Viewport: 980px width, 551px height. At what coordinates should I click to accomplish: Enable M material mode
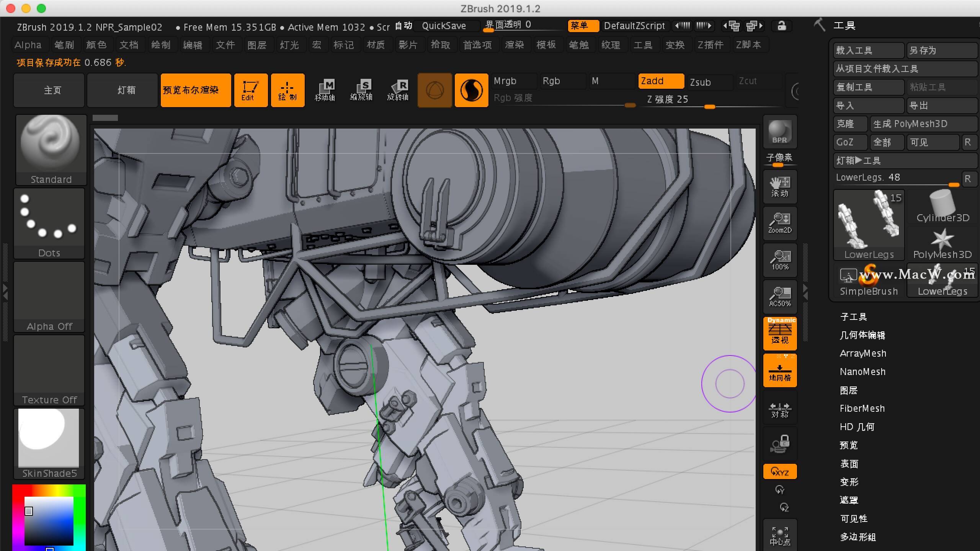(x=612, y=81)
